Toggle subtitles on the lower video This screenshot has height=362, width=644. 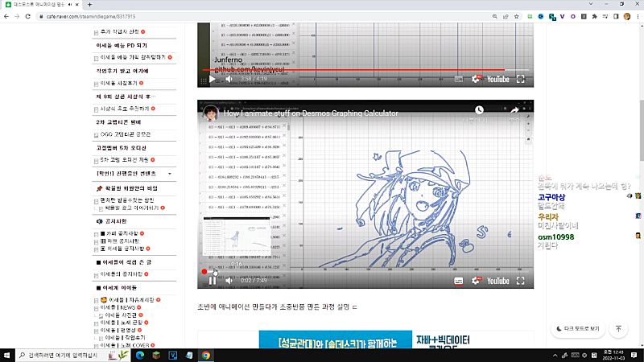[x=458, y=281]
